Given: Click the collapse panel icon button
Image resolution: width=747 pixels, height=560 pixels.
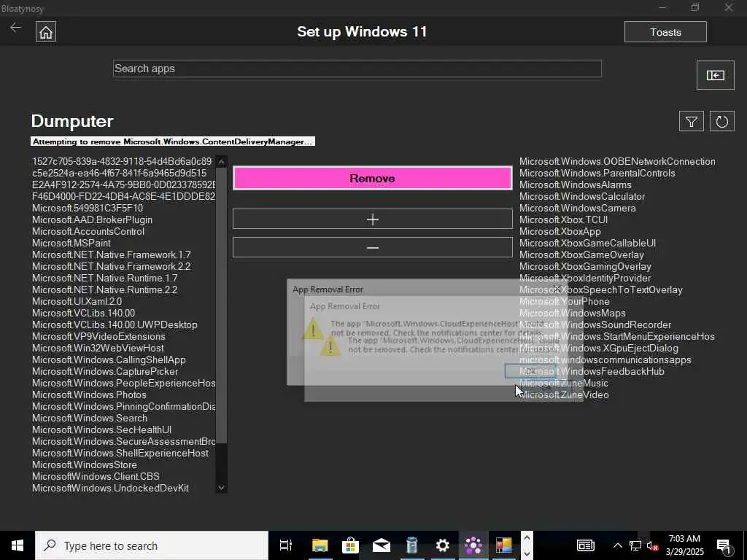Looking at the screenshot, I should coord(715,75).
